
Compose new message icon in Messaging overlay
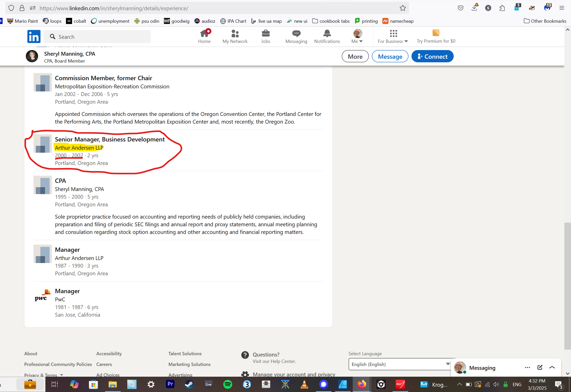point(540,367)
